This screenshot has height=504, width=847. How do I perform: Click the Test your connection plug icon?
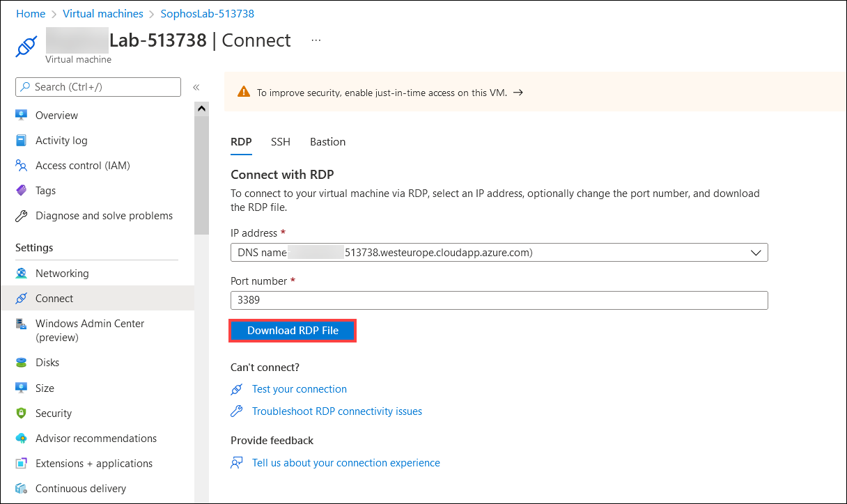pyautogui.click(x=237, y=389)
